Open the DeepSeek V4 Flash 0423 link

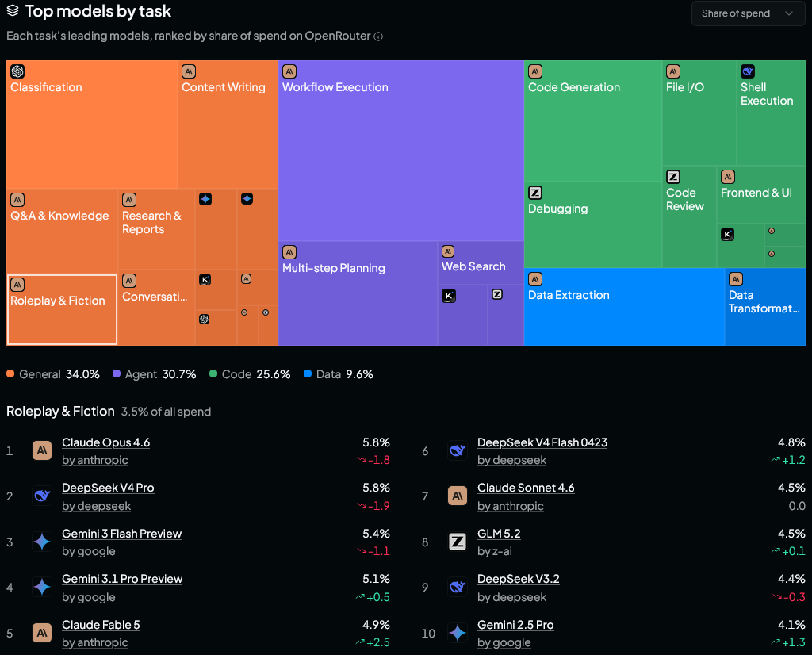click(542, 442)
